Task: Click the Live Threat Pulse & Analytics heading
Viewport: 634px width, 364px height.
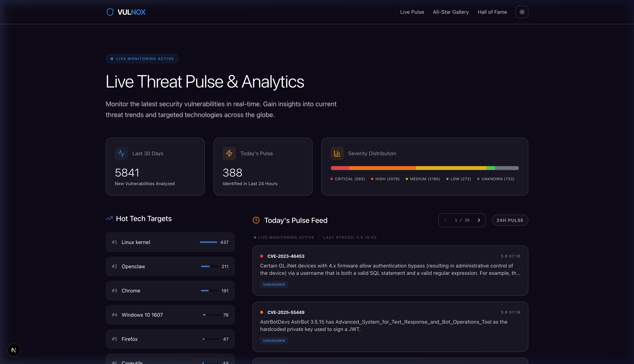Action: point(205,82)
